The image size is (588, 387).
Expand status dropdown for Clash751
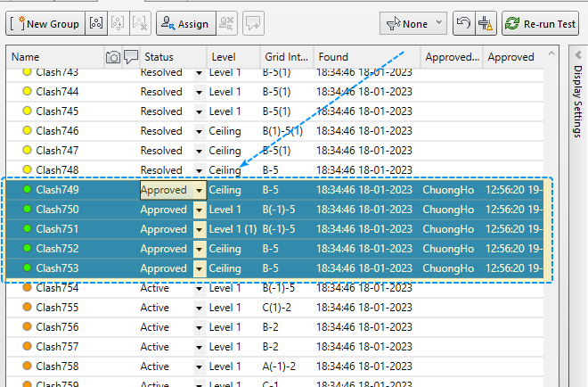[x=200, y=229]
